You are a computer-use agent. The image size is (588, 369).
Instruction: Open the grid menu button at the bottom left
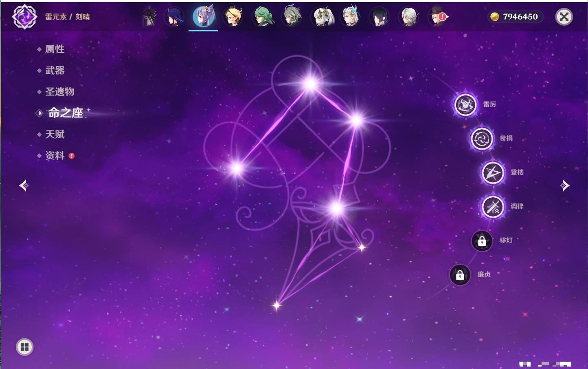pos(24,347)
